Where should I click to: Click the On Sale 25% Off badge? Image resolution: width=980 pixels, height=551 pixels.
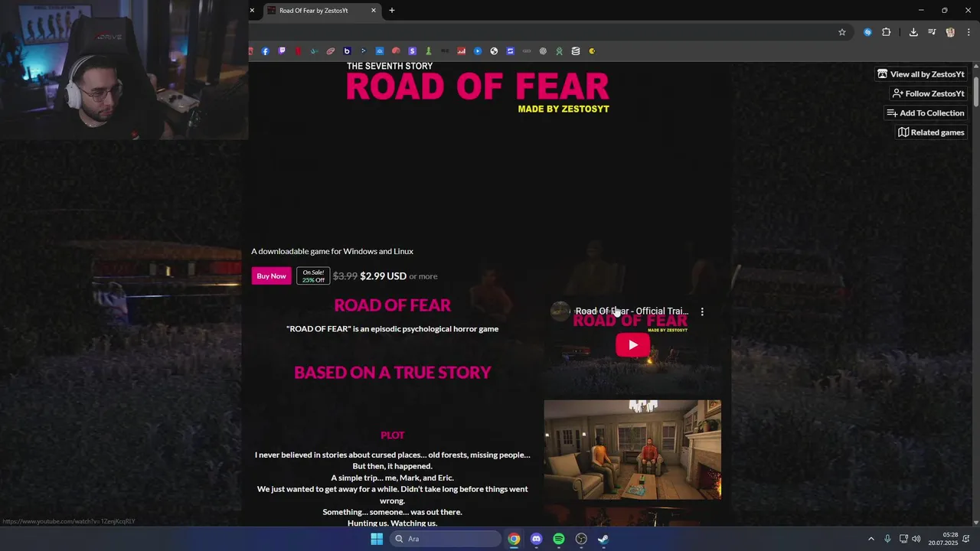(313, 276)
